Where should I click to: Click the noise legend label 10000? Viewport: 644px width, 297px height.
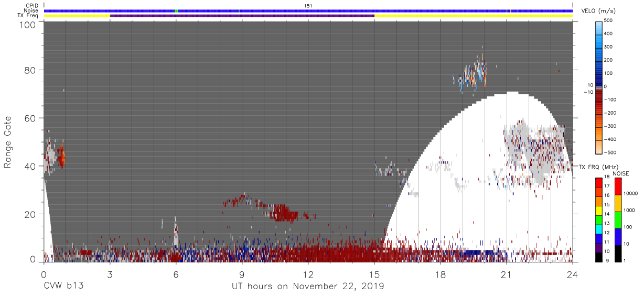click(631, 193)
